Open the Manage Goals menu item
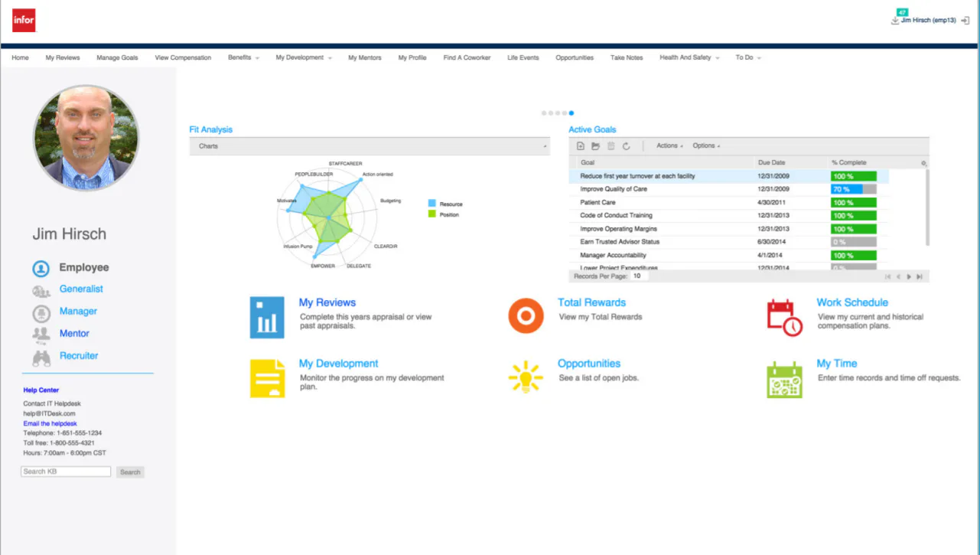 [117, 57]
